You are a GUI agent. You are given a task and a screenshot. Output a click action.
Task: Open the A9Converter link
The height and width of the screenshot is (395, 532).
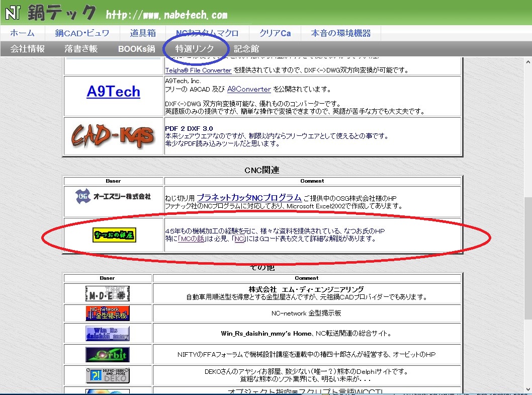click(x=249, y=90)
